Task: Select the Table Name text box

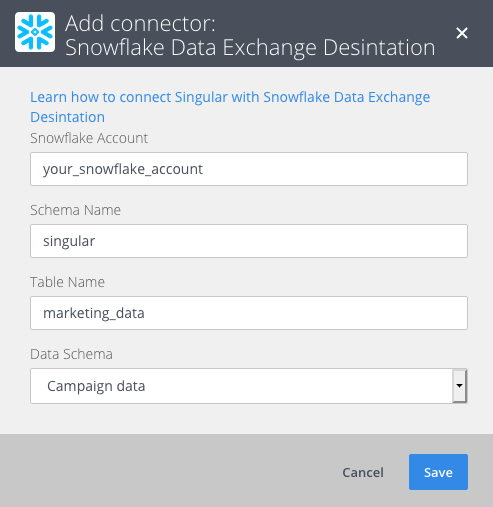Action: (249, 313)
